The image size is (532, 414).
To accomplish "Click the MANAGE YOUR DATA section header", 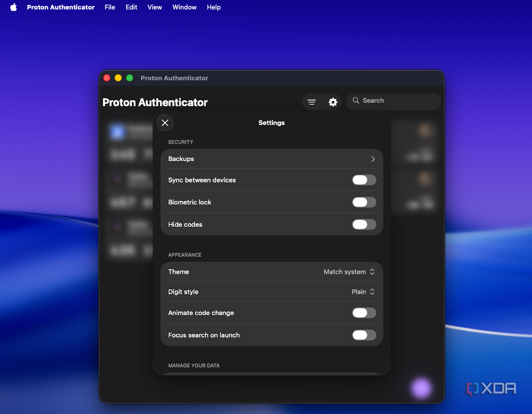I will tap(194, 366).
